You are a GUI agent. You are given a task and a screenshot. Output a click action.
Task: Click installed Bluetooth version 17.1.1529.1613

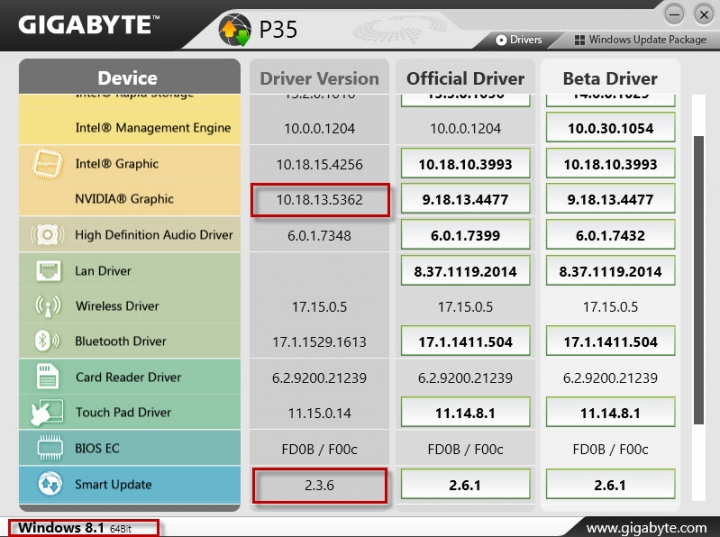click(320, 342)
